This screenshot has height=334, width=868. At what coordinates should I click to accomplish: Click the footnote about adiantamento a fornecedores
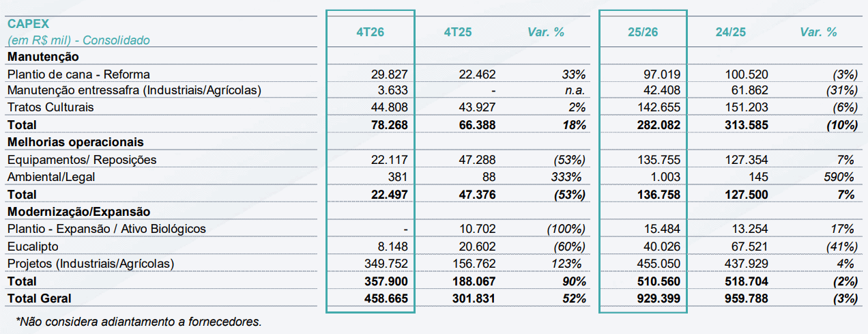click(139, 321)
